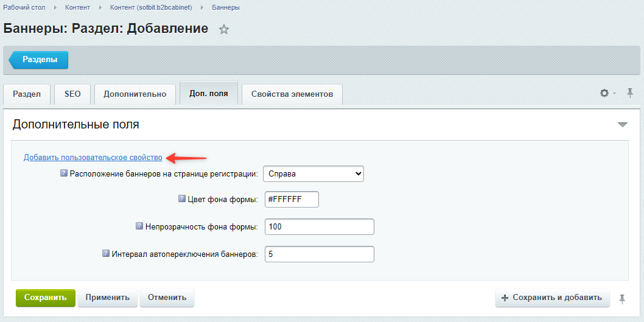Open Рабочий стол breadcrumb

pyautogui.click(x=24, y=7)
